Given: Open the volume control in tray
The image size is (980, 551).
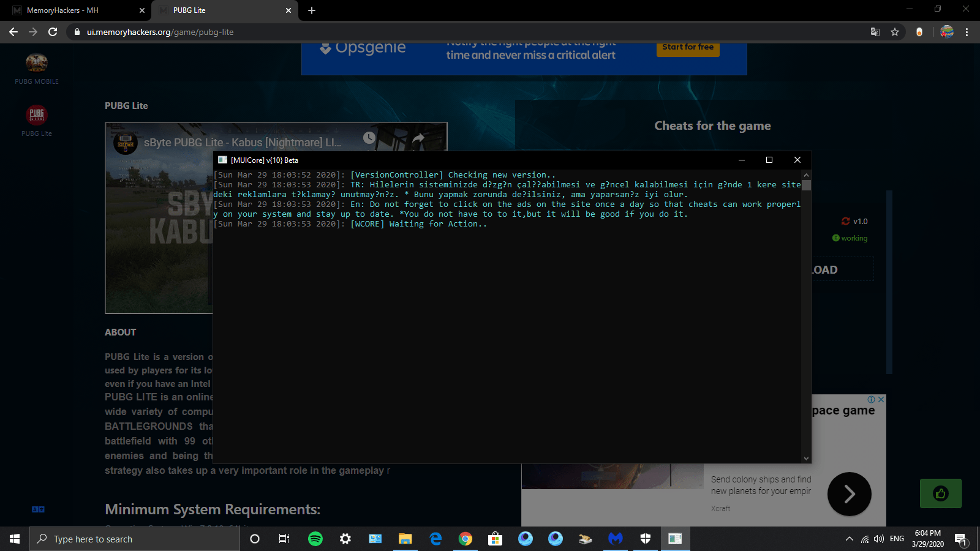Looking at the screenshot, I should click(x=879, y=539).
